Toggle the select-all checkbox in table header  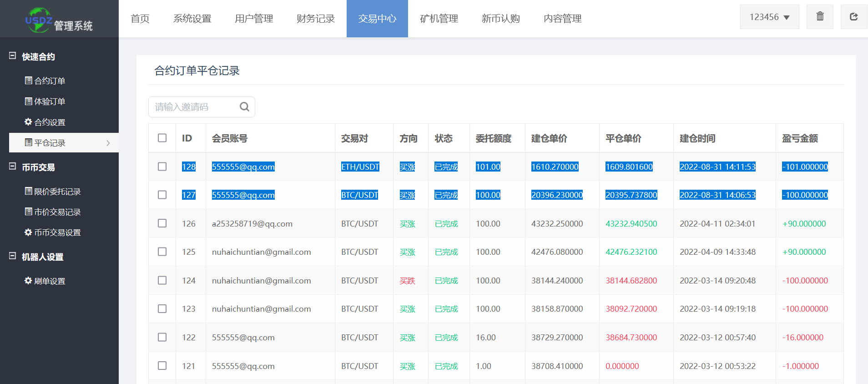point(162,138)
